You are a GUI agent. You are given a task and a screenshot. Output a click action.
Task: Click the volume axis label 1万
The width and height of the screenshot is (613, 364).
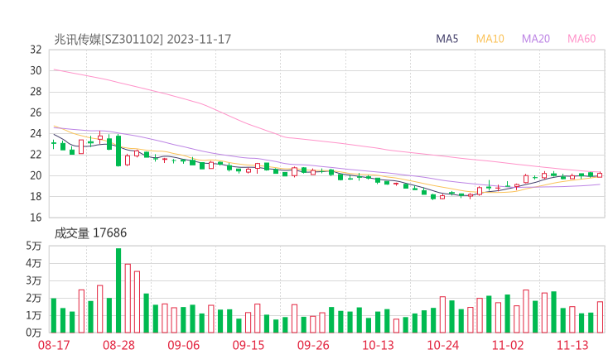point(34,315)
